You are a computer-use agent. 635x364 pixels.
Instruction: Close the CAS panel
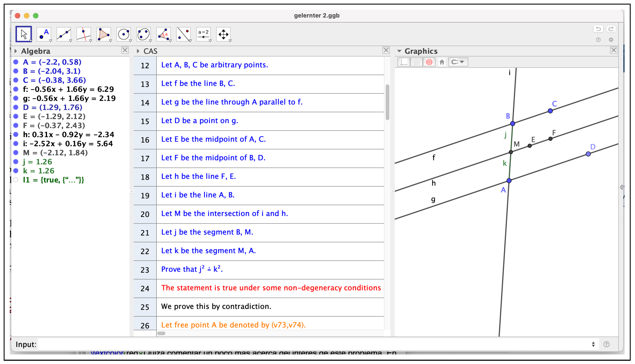click(386, 50)
